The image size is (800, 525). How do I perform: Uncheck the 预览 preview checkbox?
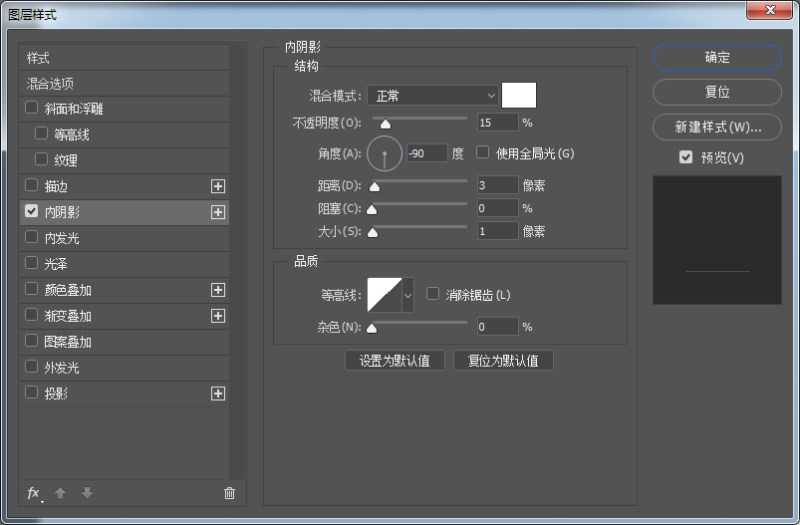[685, 158]
